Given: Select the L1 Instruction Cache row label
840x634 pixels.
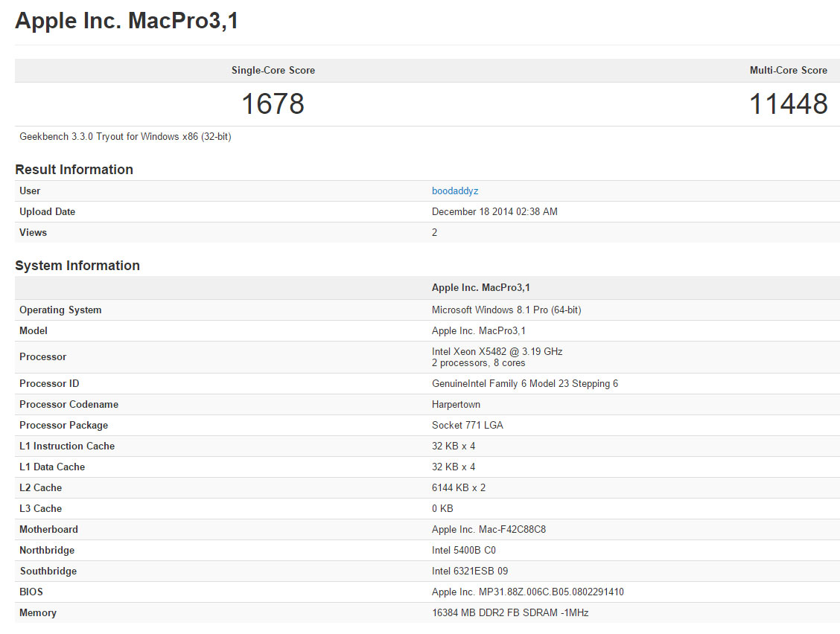Looking at the screenshot, I should (67, 446).
